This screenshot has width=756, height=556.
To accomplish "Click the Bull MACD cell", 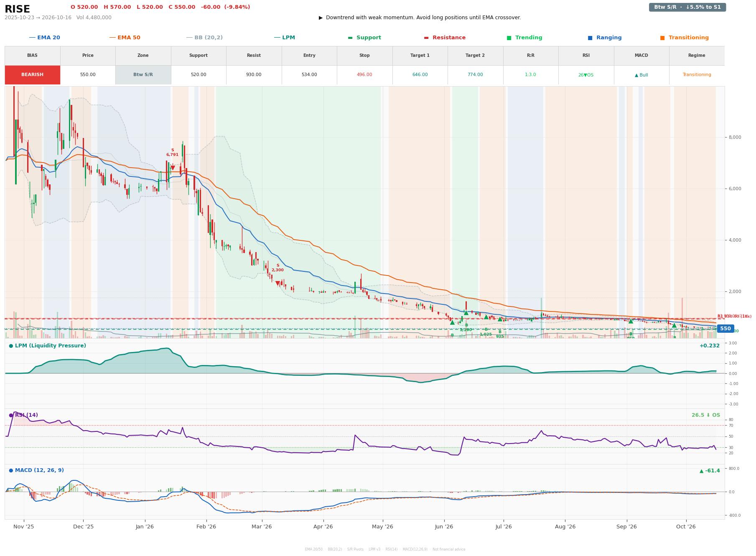I will click(x=641, y=75).
